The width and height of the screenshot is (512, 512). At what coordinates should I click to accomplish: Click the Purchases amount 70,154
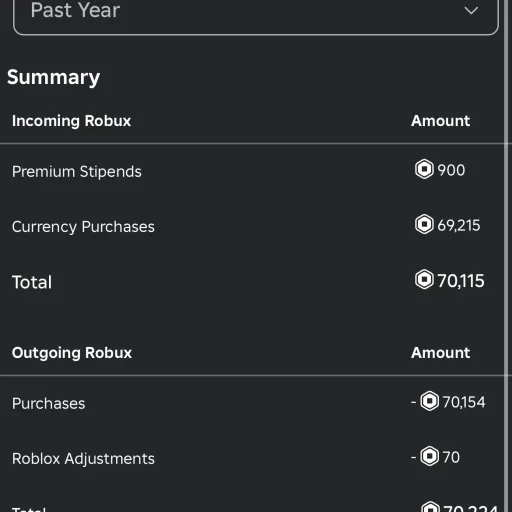464,402
